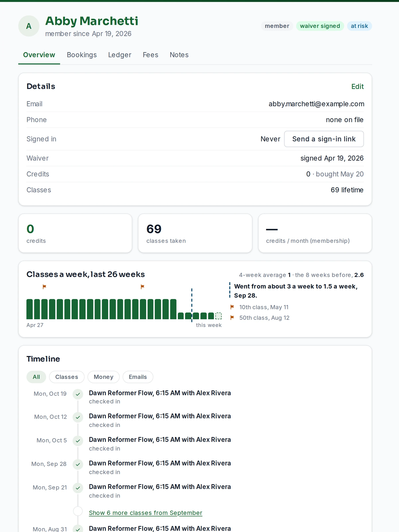This screenshot has height=532, width=399.
Task: Click the member badge
Action: [x=277, y=26]
